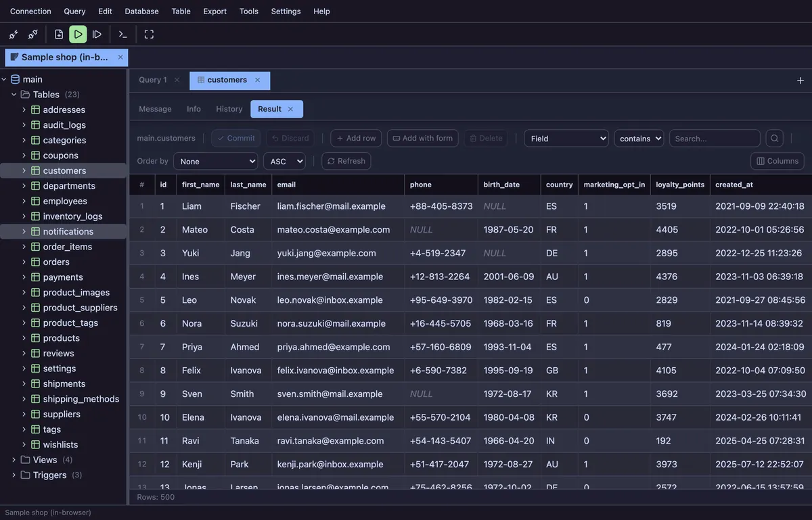This screenshot has width=812, height=520.
Task: Expand the orders table node
Action: click(x=24, y=262)
